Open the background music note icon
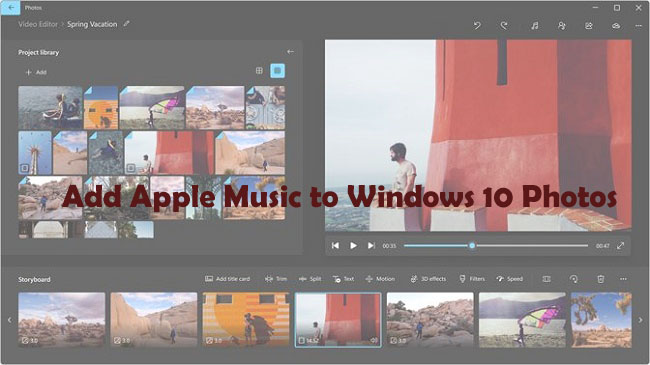 point(535,26)
